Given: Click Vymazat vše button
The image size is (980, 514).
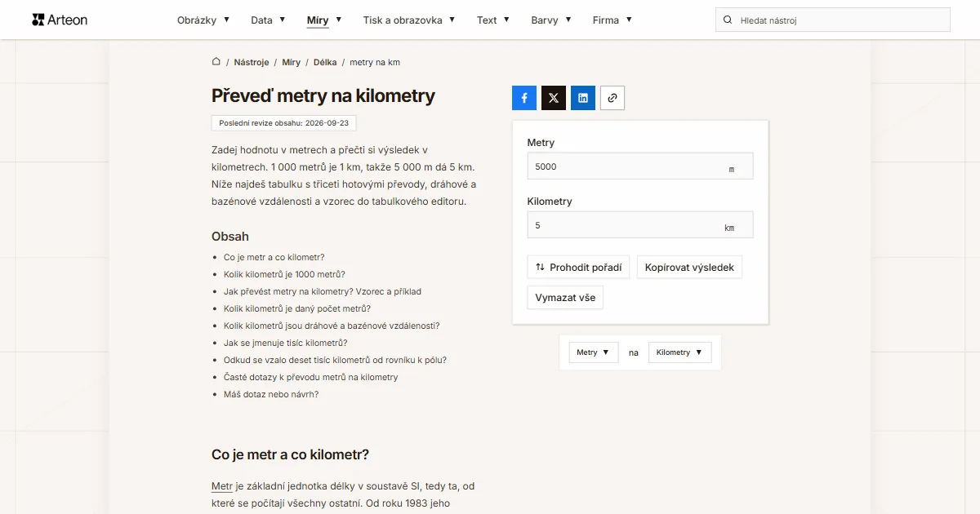Looking at the screenshot, I should pos(565,298).
